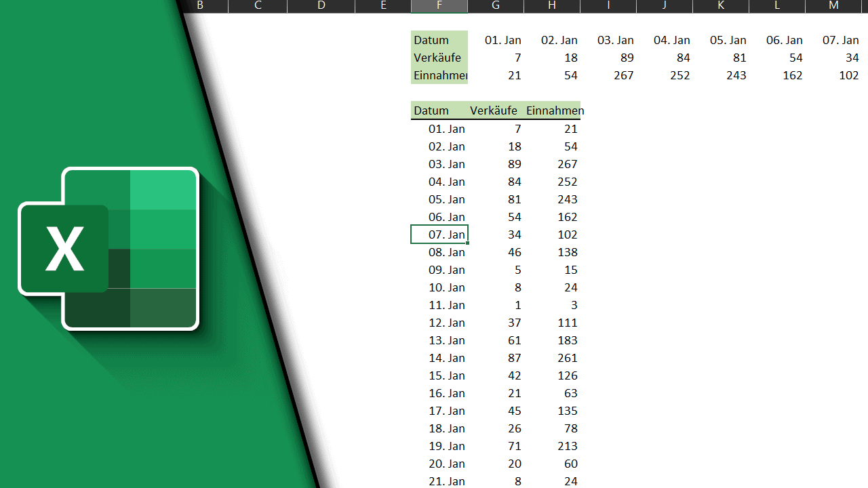Screen dimensions: 868x488
Task: Click value 267 in column I
Action: pyautogui.click(x=623, y=75)
